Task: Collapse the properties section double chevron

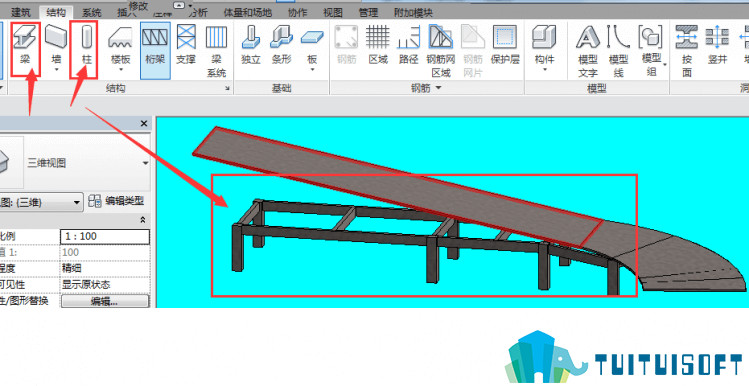Action: coord(142,220)
